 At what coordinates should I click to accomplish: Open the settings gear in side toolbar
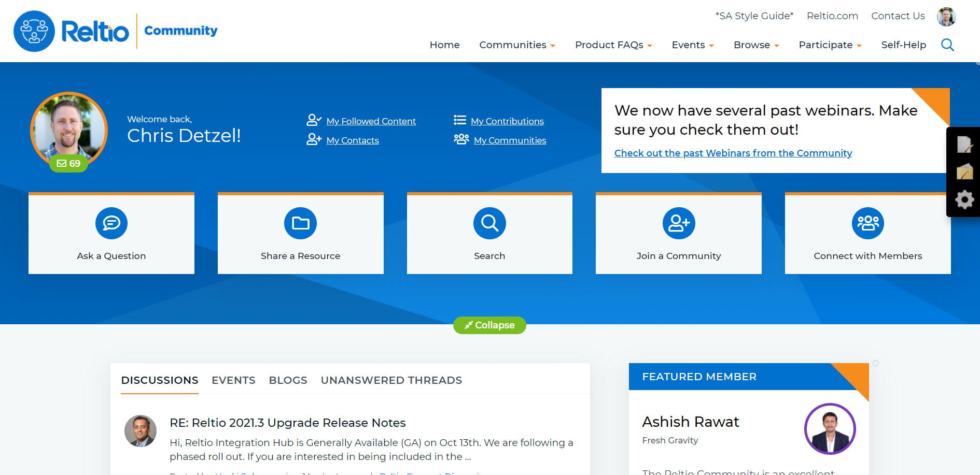pyautogui.click(x=964, y=200)
